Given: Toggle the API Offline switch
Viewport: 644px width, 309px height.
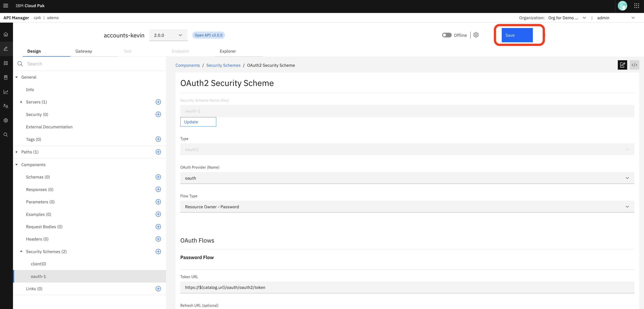Looking at the screenshot, I should pyautogui.click(x=447, y=35).
